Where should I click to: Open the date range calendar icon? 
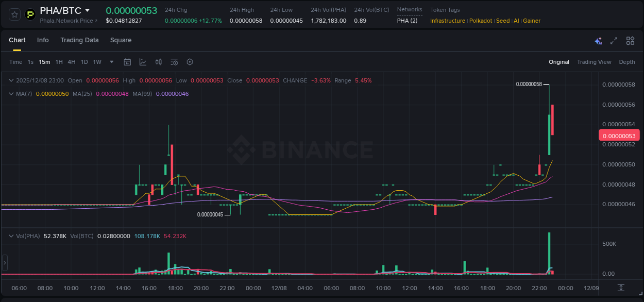pyautogui.click(x=127, y=62)
